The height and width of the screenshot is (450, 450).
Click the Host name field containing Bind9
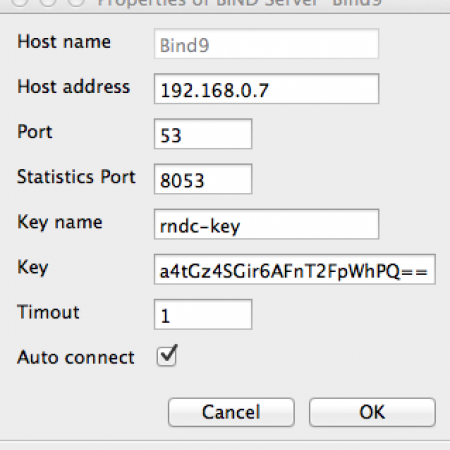(x=266, y=44)
